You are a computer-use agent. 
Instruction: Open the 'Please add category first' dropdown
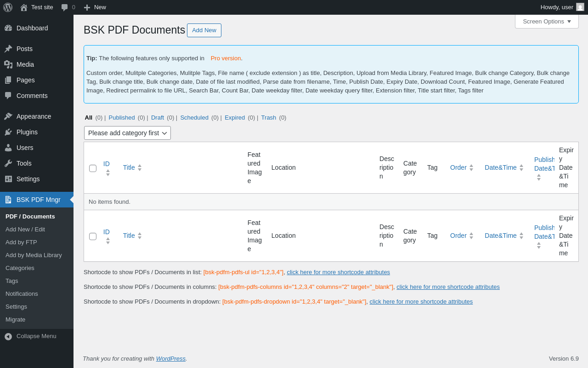pos(127,133)
